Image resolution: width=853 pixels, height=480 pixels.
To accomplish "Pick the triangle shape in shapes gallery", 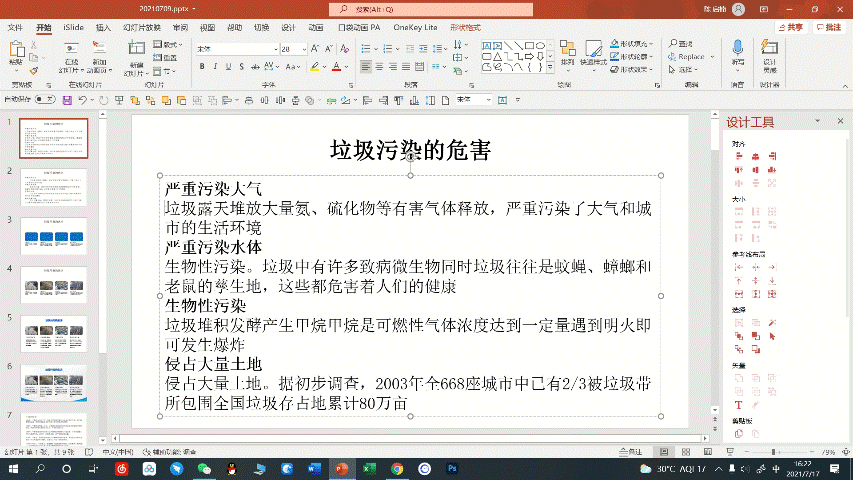I will point(497,57).
